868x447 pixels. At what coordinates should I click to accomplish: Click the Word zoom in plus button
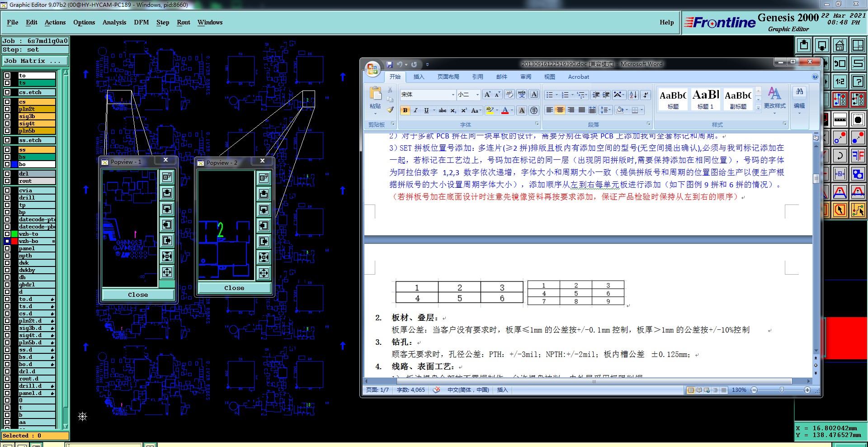coord(807,390)
